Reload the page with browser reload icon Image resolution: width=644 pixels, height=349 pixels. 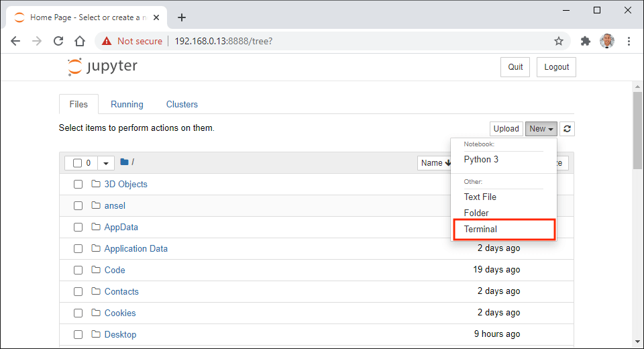click(58, 41)
